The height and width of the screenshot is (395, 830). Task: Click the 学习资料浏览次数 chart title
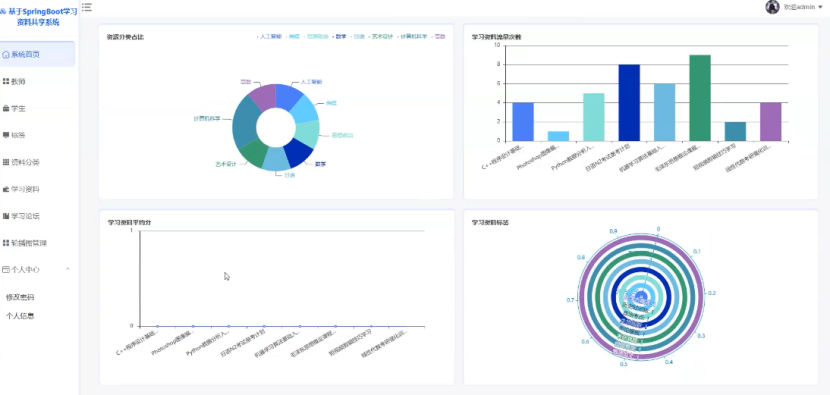(x=497, y=37)
